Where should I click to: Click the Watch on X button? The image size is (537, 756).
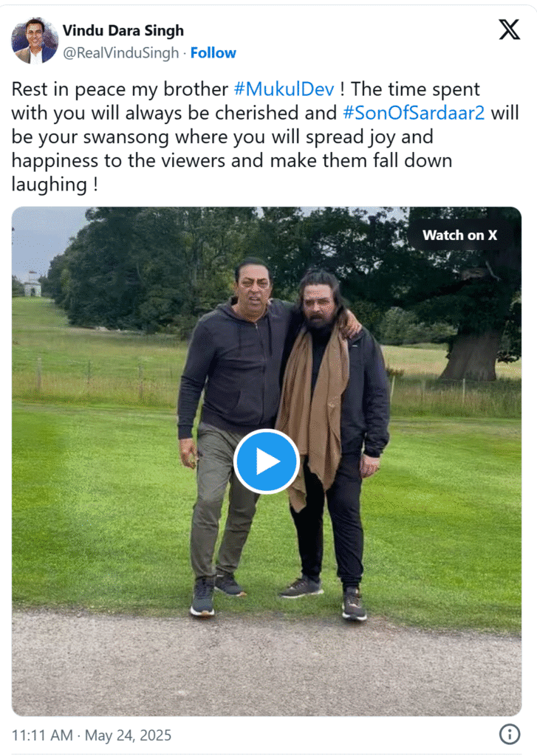(459, 235)
